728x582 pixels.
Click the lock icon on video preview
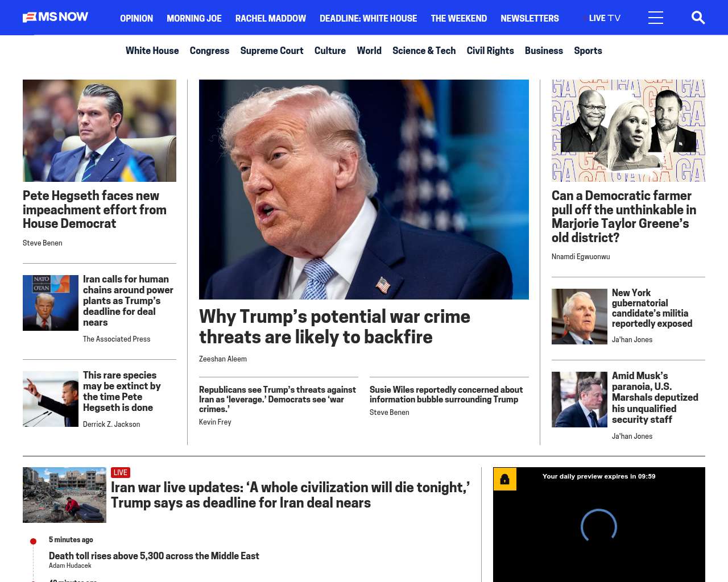pyautogui.click(x=504, y=479)
